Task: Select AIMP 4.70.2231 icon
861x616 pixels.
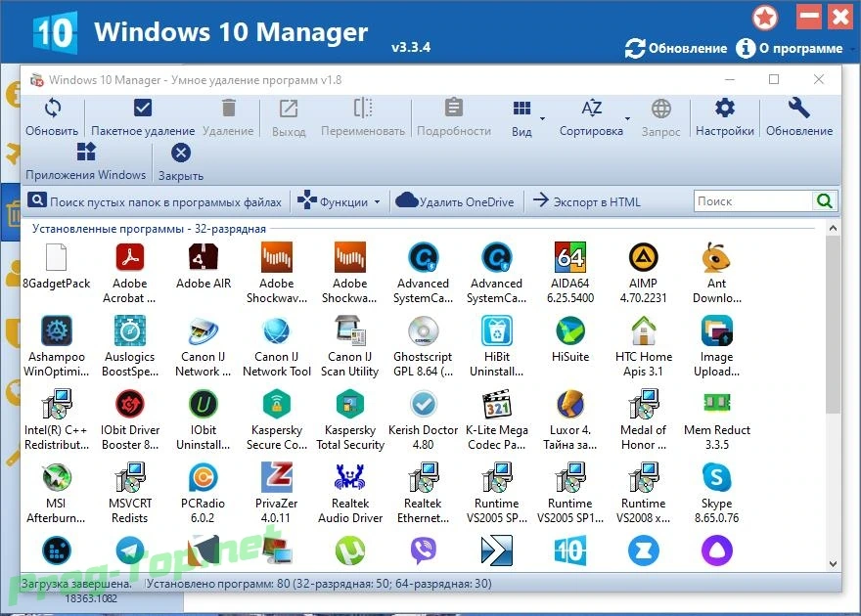Action: [643, 257]
